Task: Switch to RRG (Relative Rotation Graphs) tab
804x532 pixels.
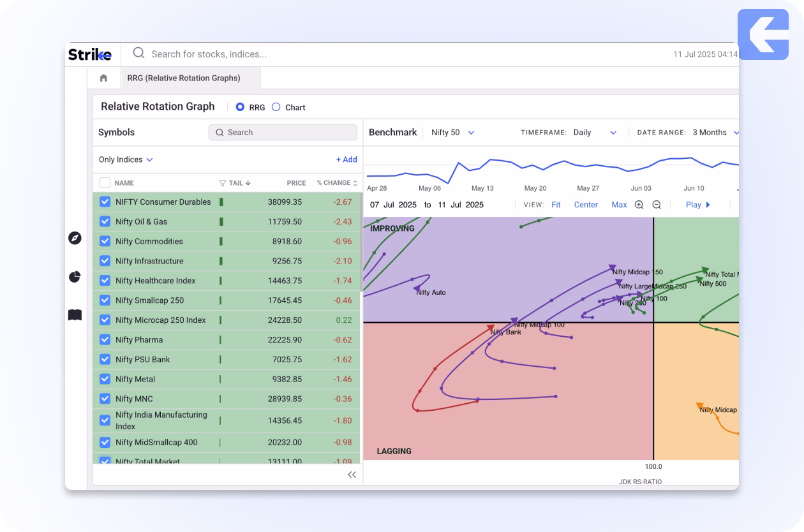Action: [184, 78]
